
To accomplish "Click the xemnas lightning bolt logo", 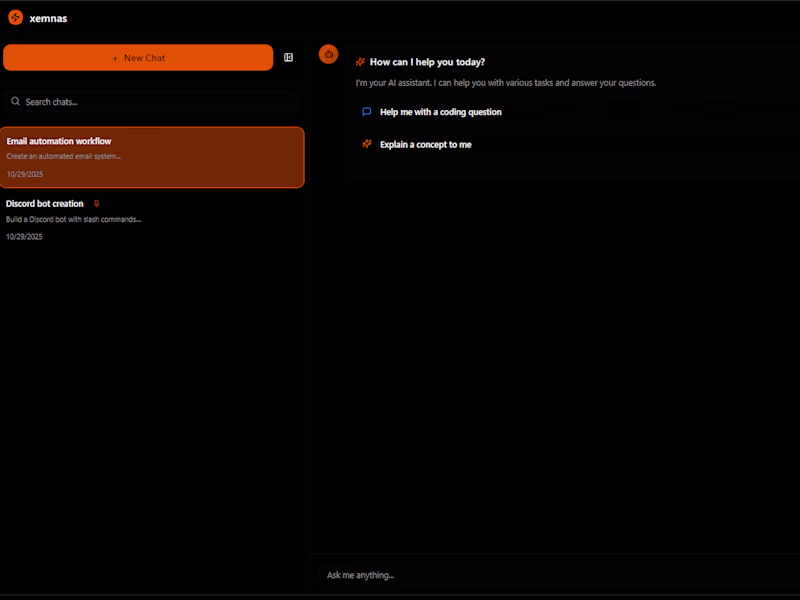I will 16,17.
